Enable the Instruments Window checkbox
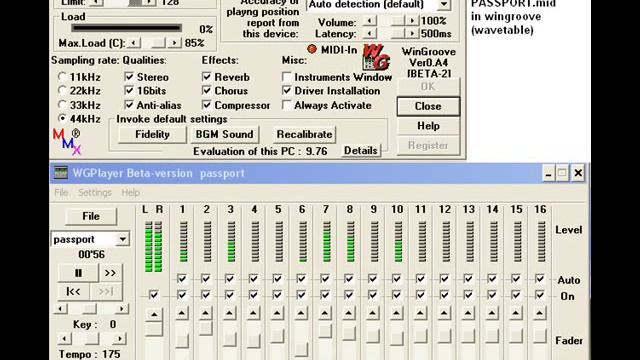This screenshot has width=640, height=360. 287,76
